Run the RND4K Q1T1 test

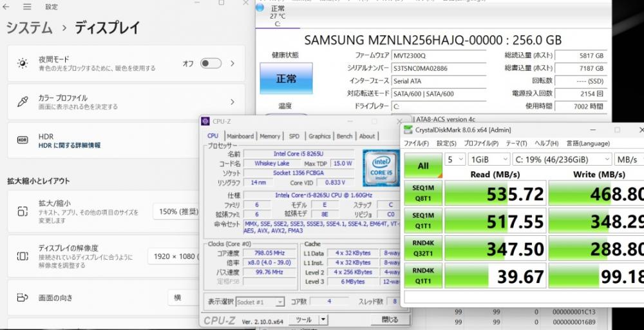pos(423,275)
